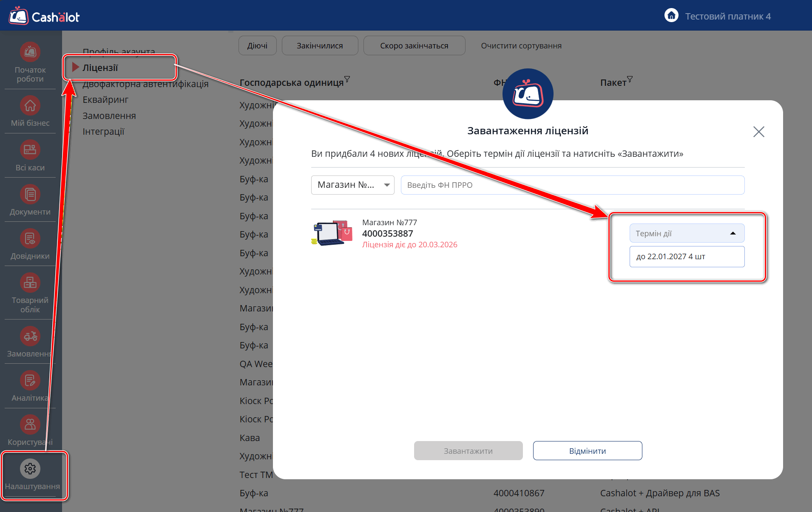Filter the Пакет column
This screenshot has width=812, height=512.
pos(630,79)
